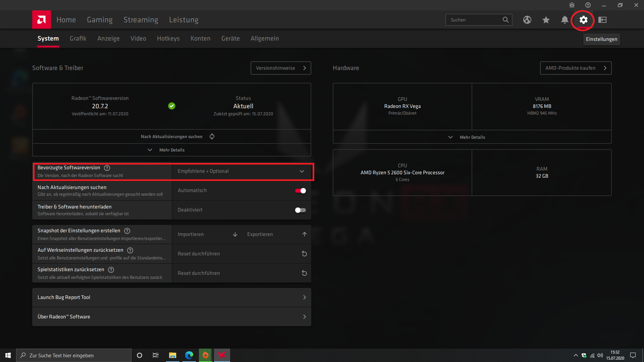Open the Empfohlene + Optional dropdown
The height and width of the screenshot is (362, 644).
(x=241, y=171)
